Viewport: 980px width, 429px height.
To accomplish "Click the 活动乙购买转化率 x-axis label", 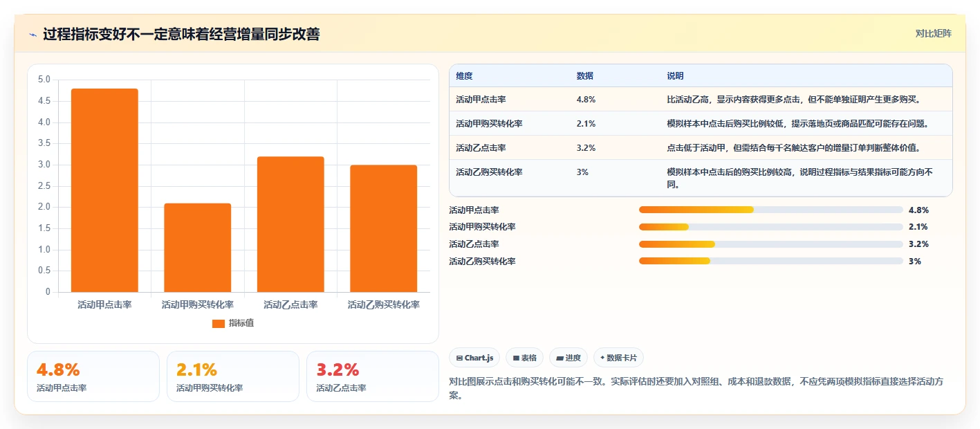I will (383, 304).
